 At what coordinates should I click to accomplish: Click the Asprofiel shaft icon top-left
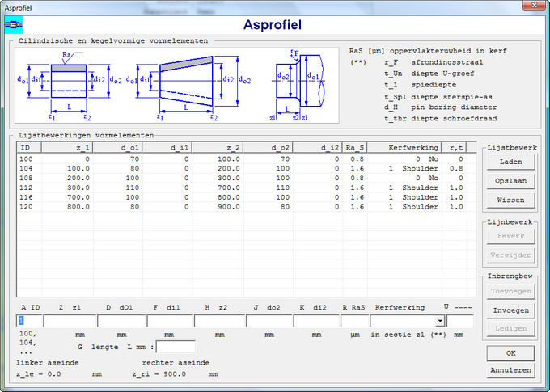[13, 25]
